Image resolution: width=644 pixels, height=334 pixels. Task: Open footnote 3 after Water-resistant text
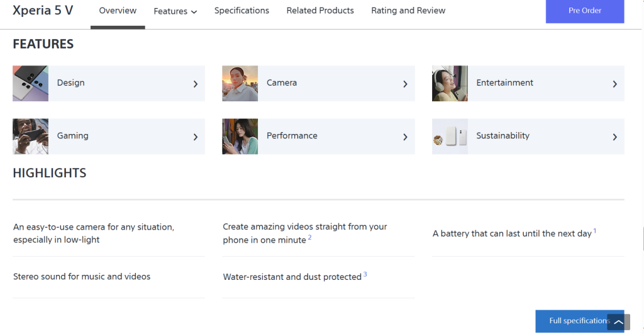[x=365, y=274]
